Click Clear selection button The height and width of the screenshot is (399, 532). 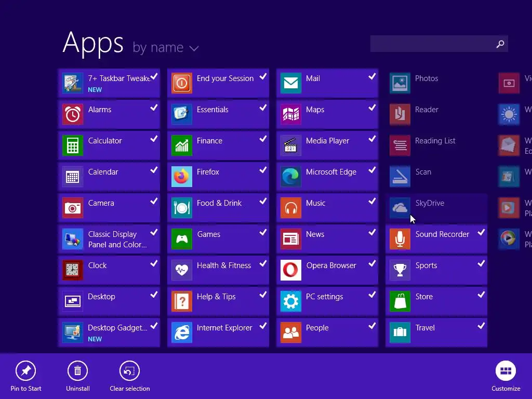(129, 376)
